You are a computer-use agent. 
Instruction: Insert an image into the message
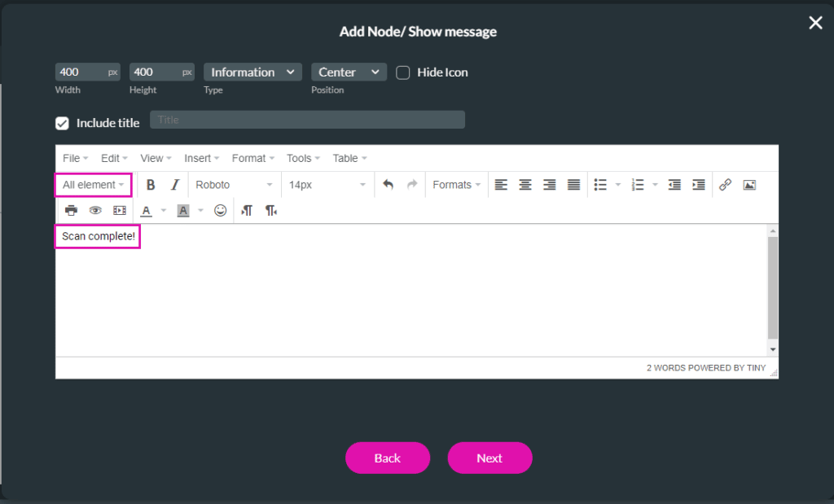[748, 185]
